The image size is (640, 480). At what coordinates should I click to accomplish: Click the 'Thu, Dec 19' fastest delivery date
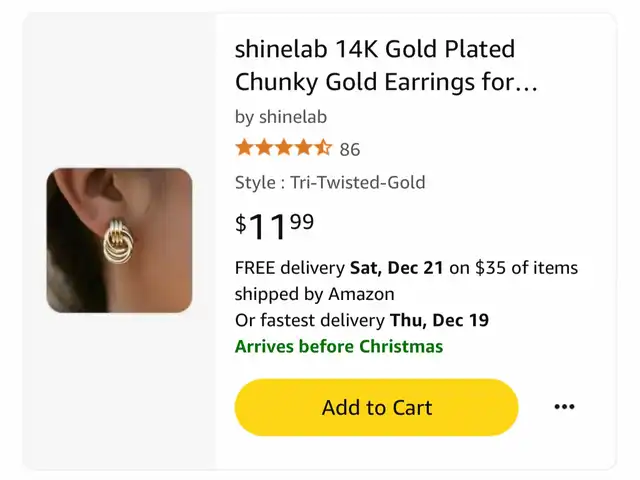[438, 321]
